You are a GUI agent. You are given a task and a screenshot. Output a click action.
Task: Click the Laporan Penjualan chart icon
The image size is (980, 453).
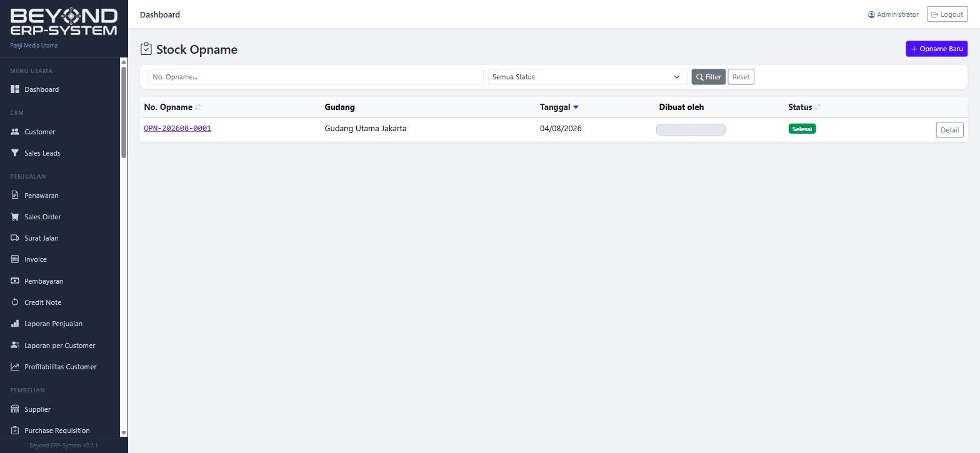click(15, 324)
